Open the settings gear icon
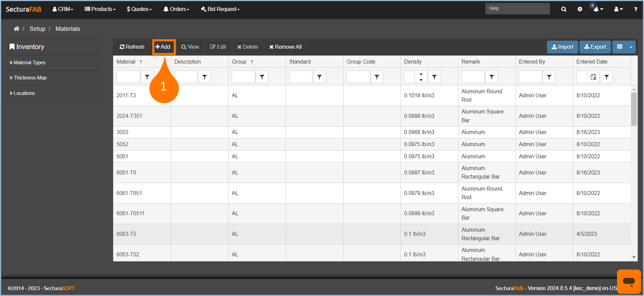The height and width of the screenshot is (296, 644). (580, 9)
